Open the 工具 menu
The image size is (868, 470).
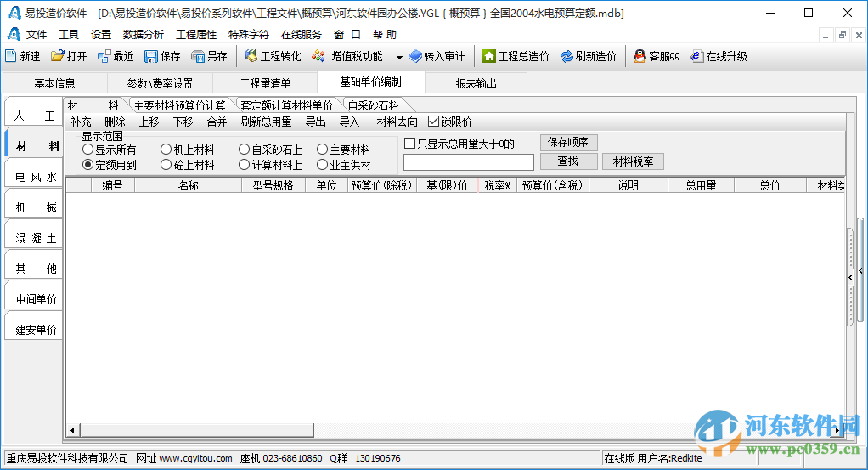click(x=69, y=34)
